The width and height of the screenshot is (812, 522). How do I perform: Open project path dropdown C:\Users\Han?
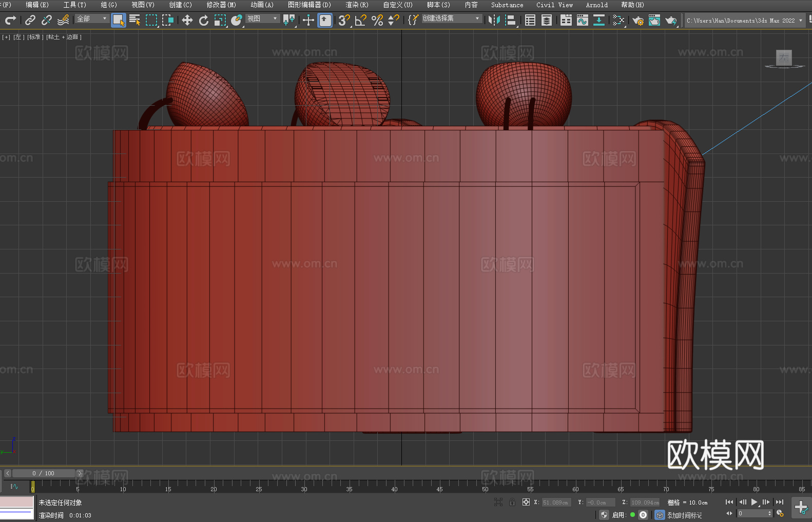point(745,21)
